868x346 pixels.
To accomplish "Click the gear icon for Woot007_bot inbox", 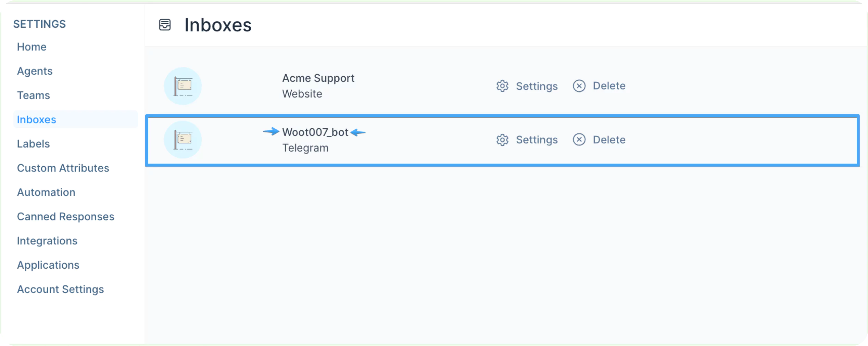I will (x=502, y=140).
